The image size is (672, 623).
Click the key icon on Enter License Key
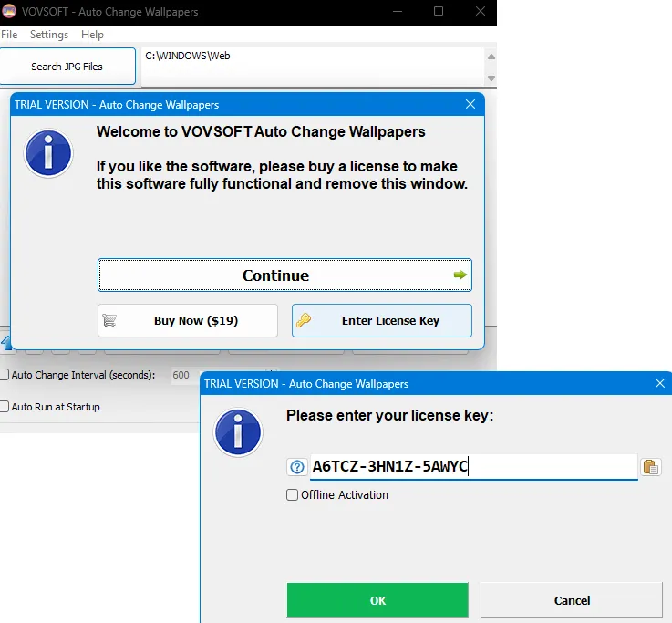pyautogui.click(x=305, y=320)
